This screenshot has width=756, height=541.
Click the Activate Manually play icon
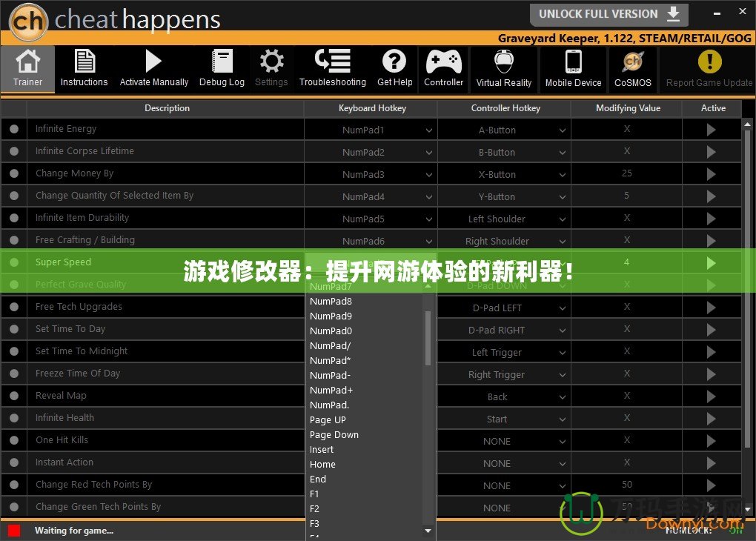point(153,62)
